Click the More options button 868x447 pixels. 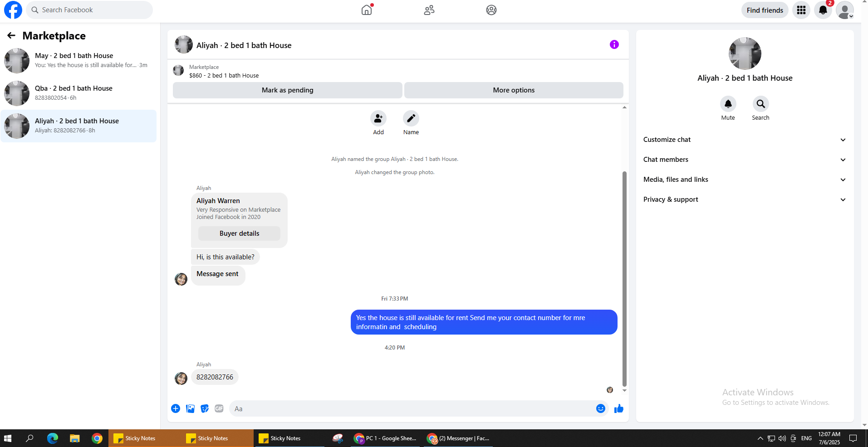coord(514,90)
